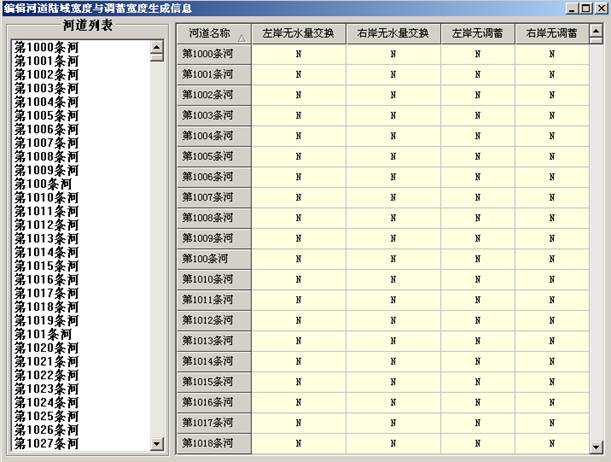The height and width of the screenshot is (462, 611).
Task: Select the 右岸无调蓄 column header
Action: point(551,33)
